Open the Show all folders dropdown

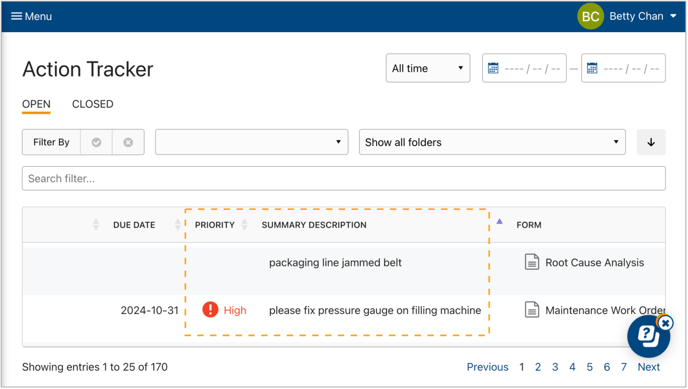click(492, 142)
